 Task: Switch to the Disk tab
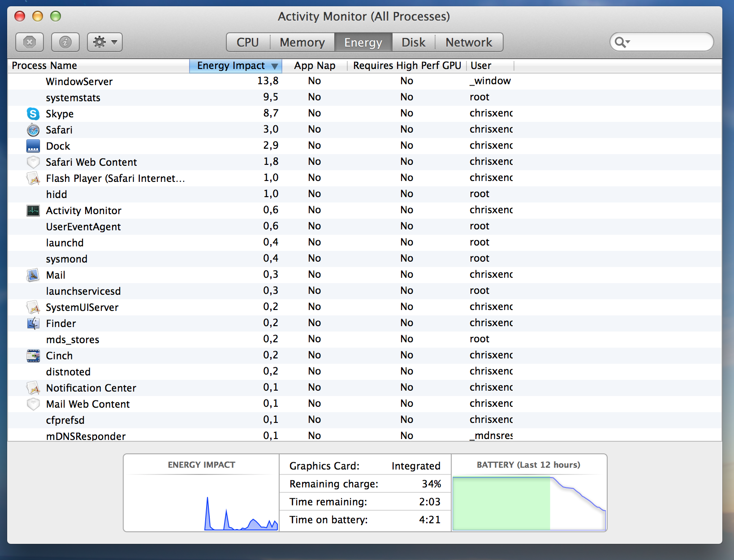pos(413,42)
